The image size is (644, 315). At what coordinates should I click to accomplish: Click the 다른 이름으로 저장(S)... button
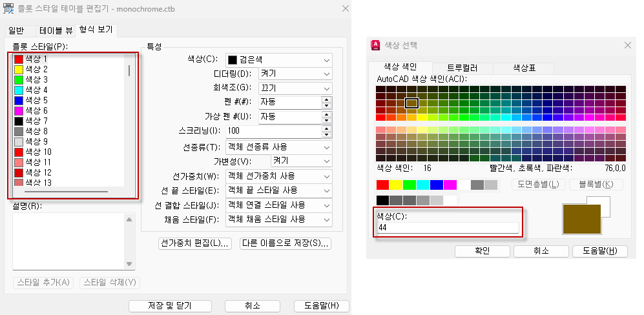(286, 243)
